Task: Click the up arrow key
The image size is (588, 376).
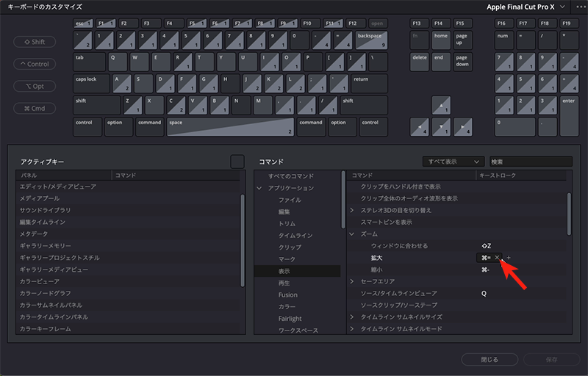Action: pos(441,105)
